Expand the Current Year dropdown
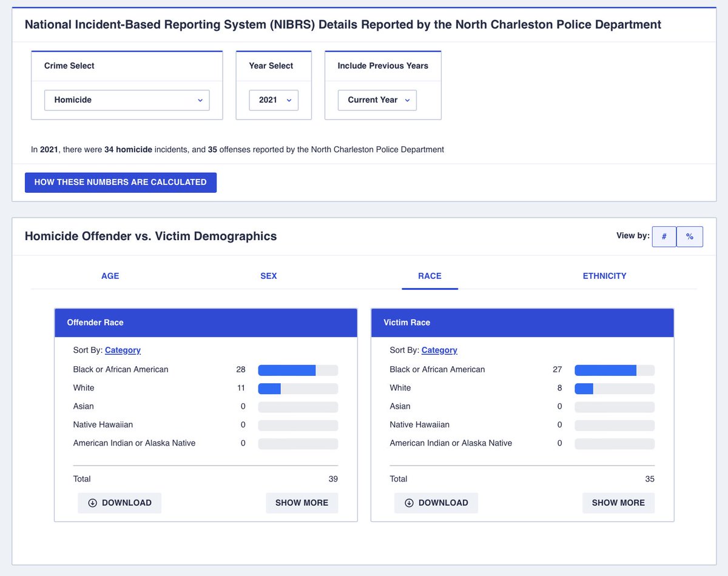The height and width of the screenshot is (576, 728). point(377,100)
